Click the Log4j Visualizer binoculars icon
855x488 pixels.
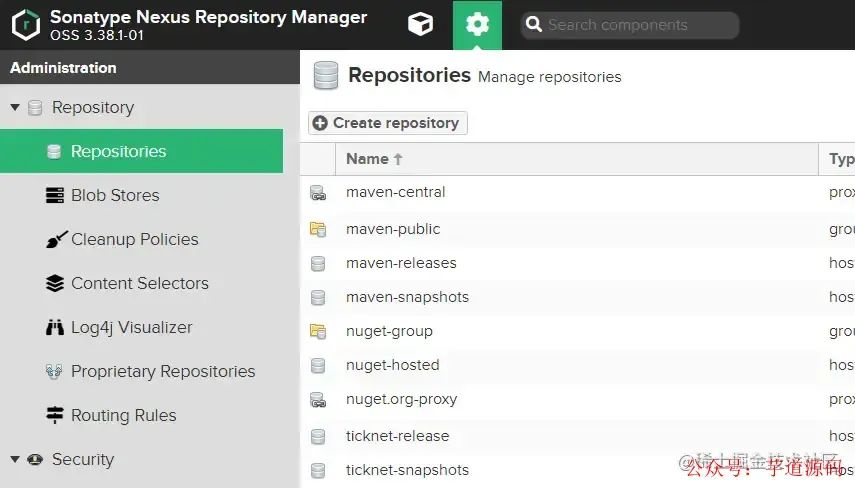[55, 327]
